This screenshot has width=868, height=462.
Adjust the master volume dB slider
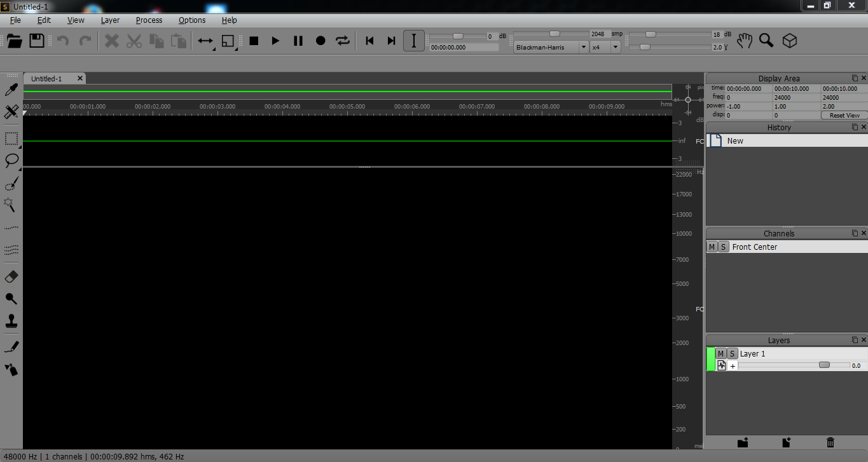click(x=458, y=36)
